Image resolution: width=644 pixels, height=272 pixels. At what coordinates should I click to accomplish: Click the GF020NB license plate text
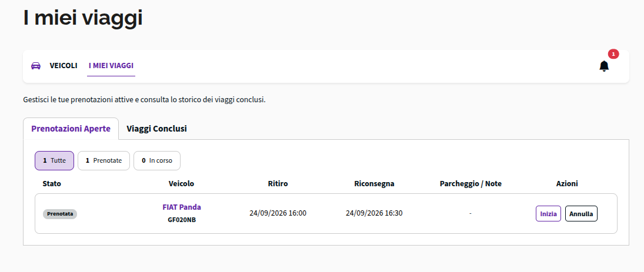(x=182, y=220)
